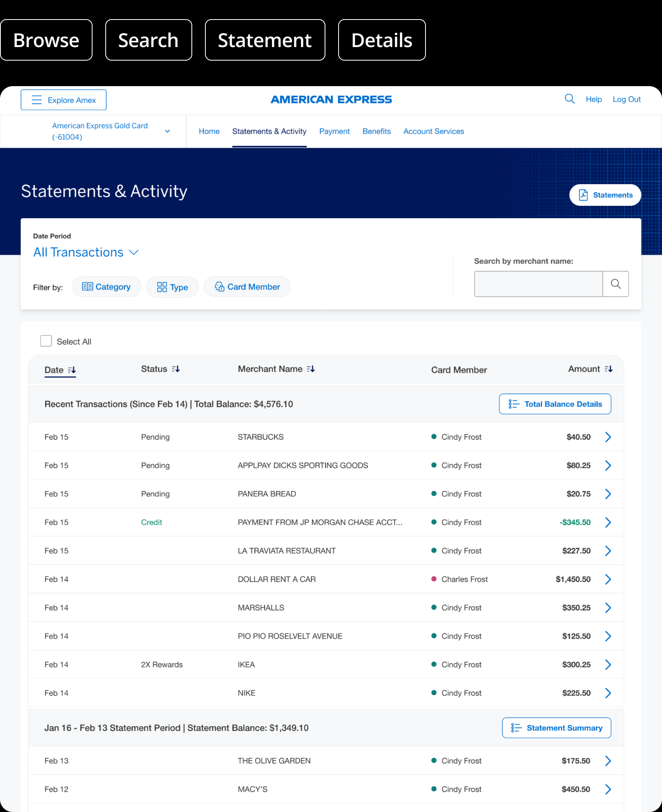Click Log Out
The image size is (662, 812).
627,99
